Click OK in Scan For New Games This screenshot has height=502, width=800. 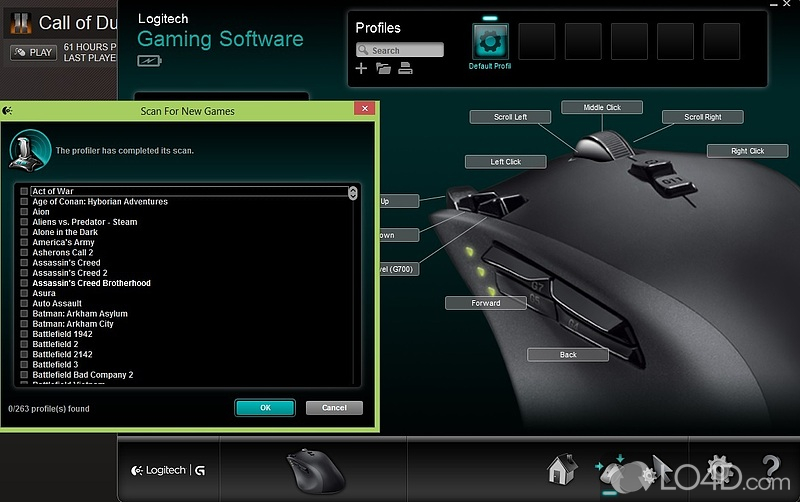coord(265,408)
